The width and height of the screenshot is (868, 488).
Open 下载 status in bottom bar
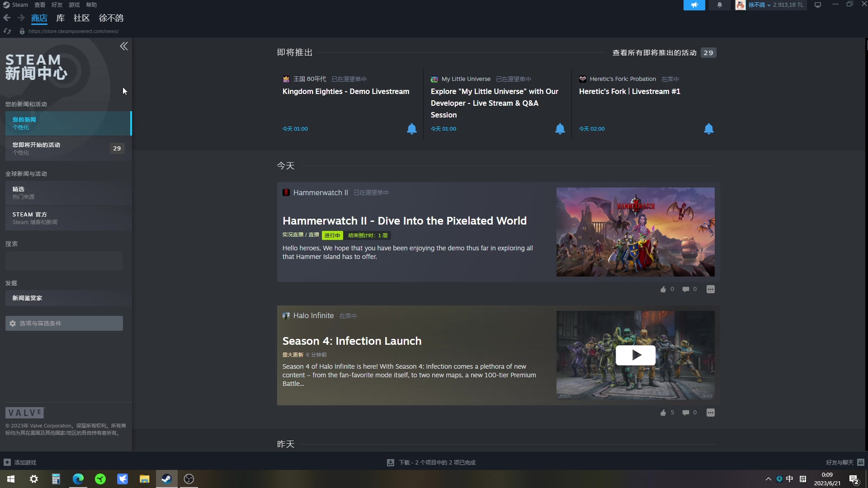437,462
